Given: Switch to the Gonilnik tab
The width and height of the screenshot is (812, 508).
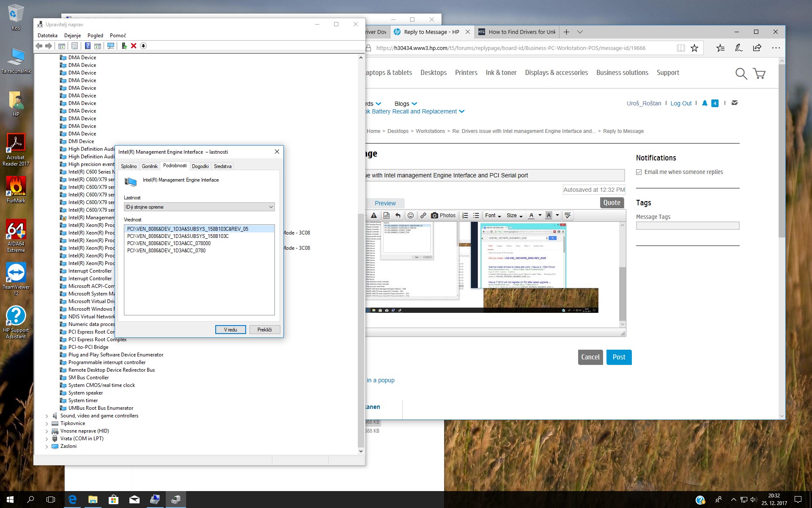Looking at the screenshot, I should (150, 166).
